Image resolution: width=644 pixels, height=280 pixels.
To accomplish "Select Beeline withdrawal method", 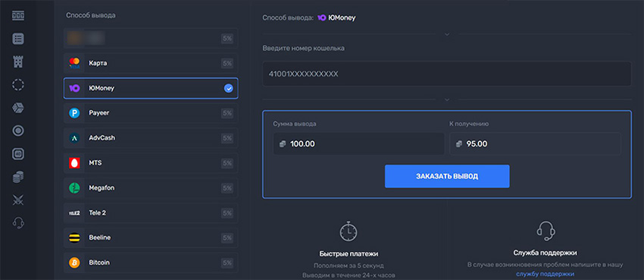I will 151,238.
